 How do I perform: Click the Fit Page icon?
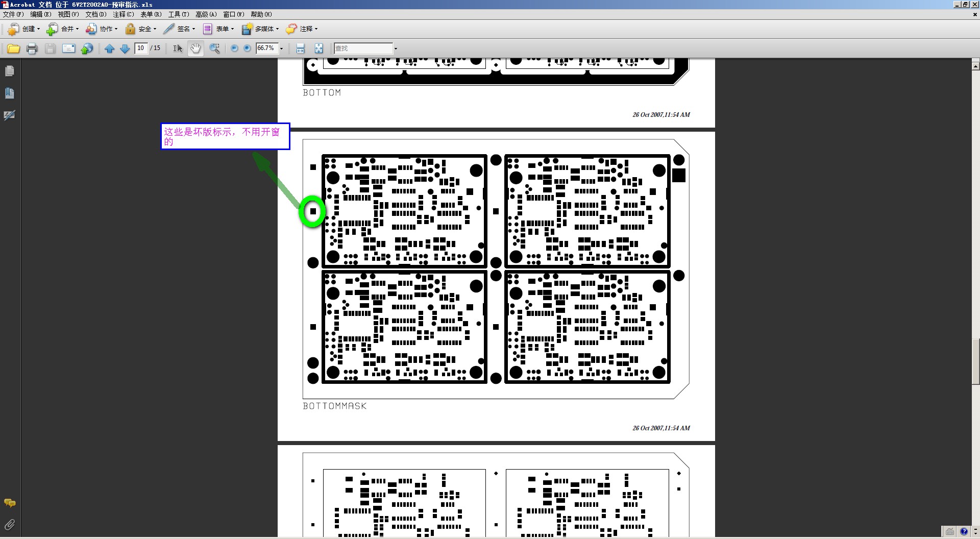[x=318, y=48]
